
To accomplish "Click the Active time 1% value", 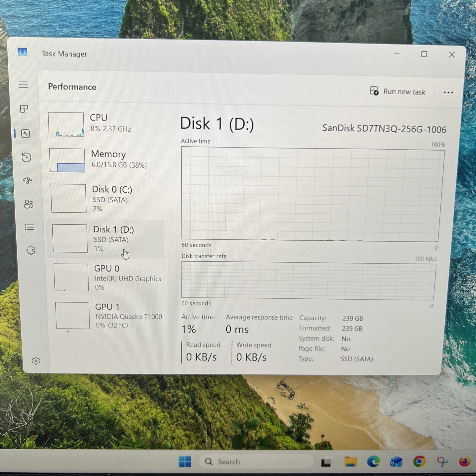I will coord(189,329).
